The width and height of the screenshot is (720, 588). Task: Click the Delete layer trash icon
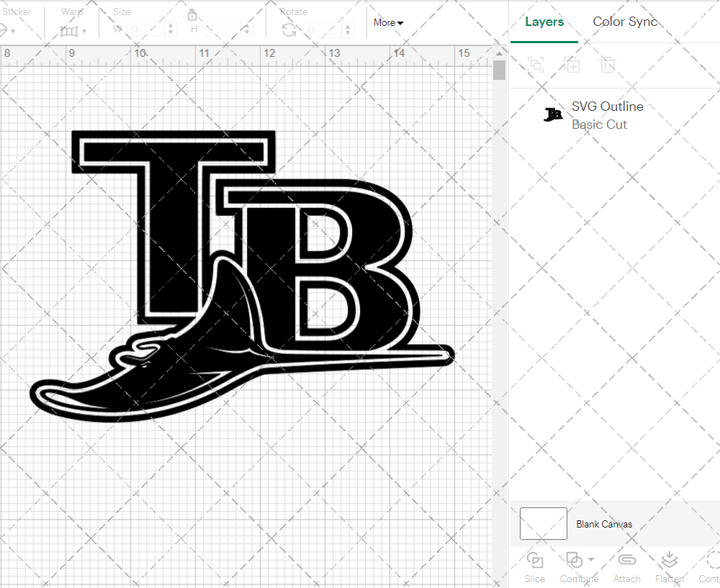click(607, 65)
